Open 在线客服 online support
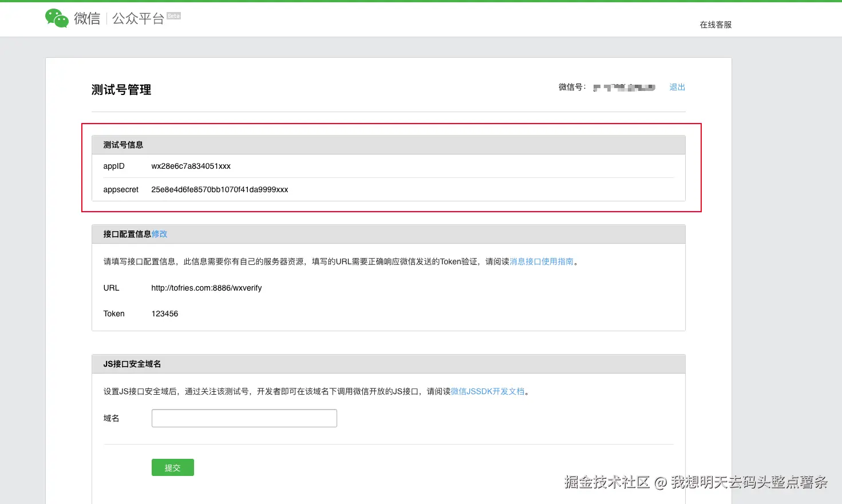The height and width of the screenshot is (504, 842). 715,25
